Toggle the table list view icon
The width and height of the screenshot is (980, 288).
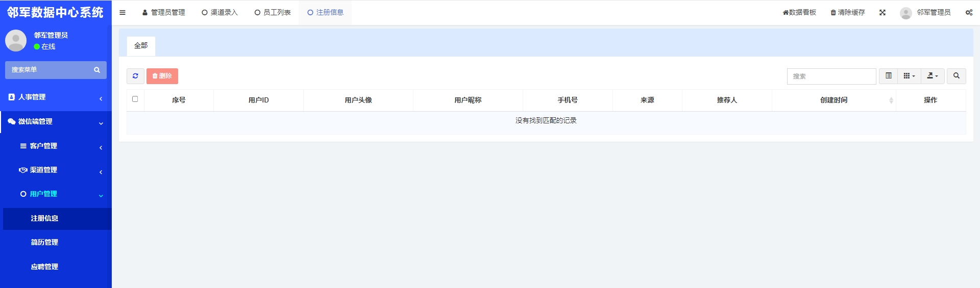point(888,76)
